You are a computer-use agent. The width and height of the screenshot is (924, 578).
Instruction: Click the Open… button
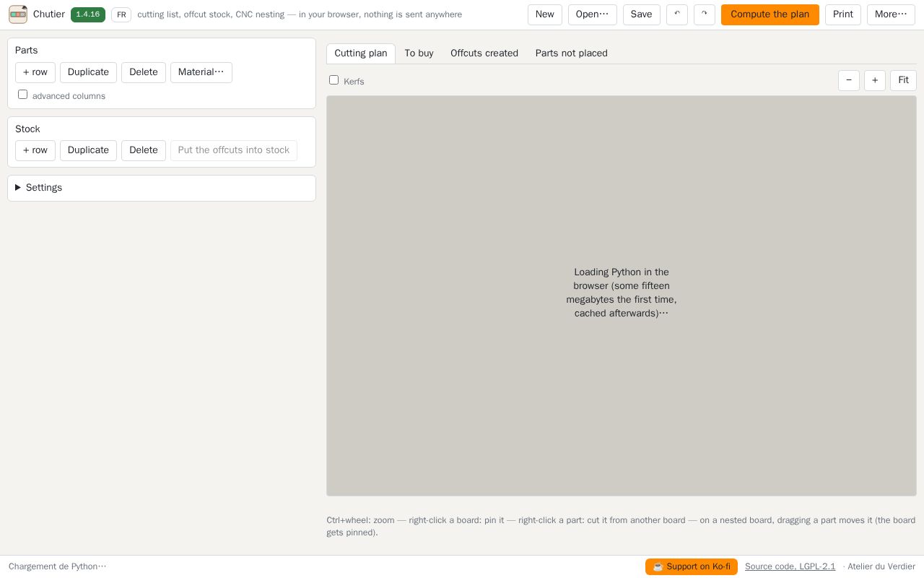pyautogui.click(x=593, y=14)
